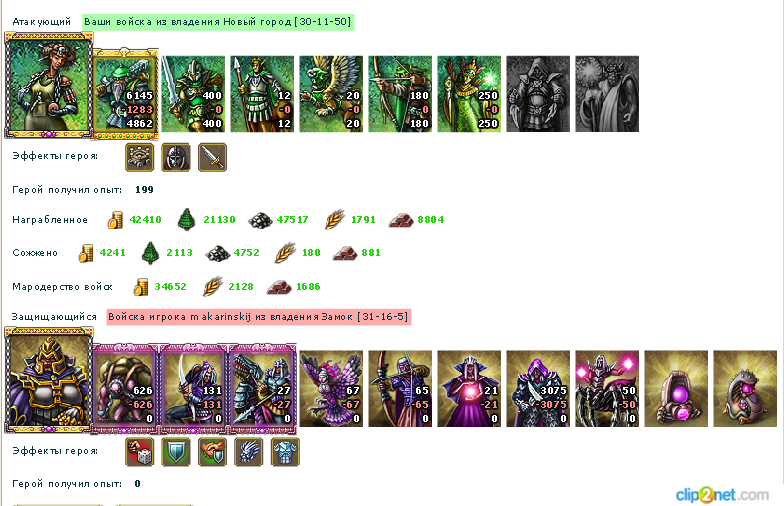This screenshot has width=784, height=506.
Task: Click the purple harpy unit with 67
Action: (x=331, y=388)
